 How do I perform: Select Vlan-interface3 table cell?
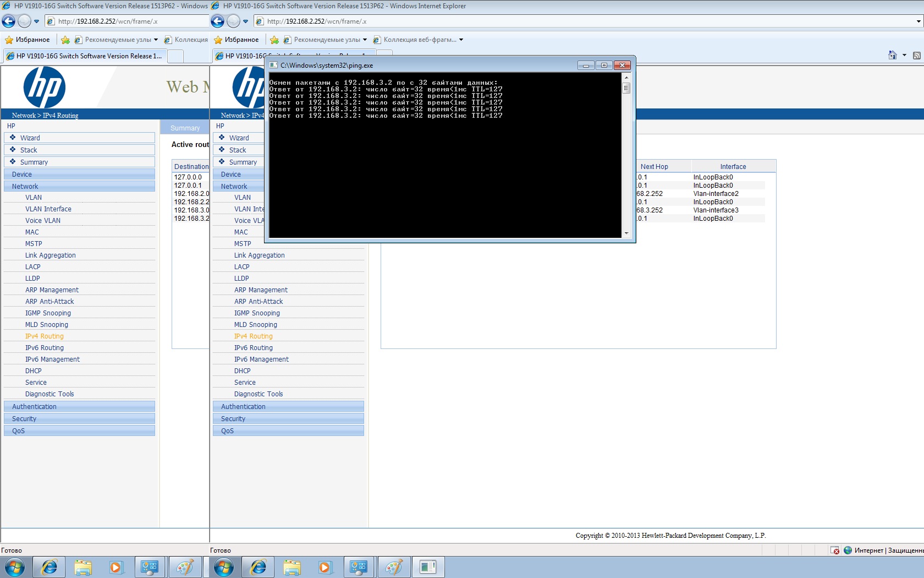tap(716, 210)
